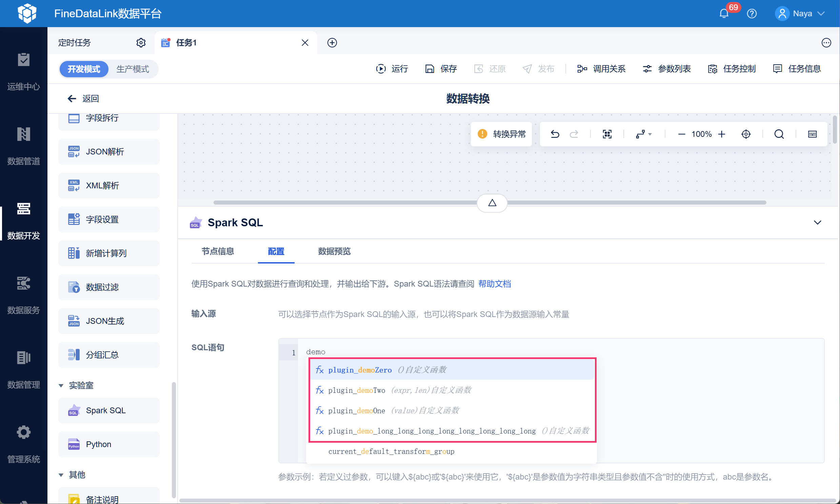Toggle the canvas panel with triangle button
This screenshot has width=840, height=504.
pyautogui.click(x=492, y=203)
